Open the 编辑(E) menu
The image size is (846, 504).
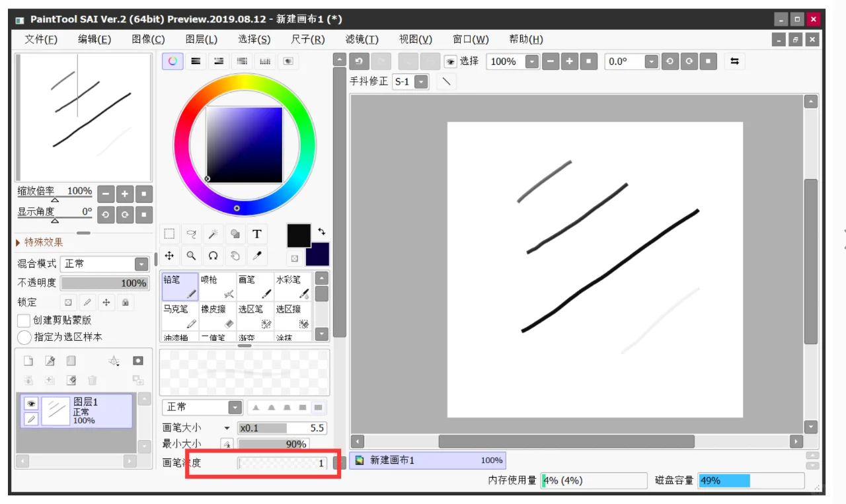click(95, 40)
